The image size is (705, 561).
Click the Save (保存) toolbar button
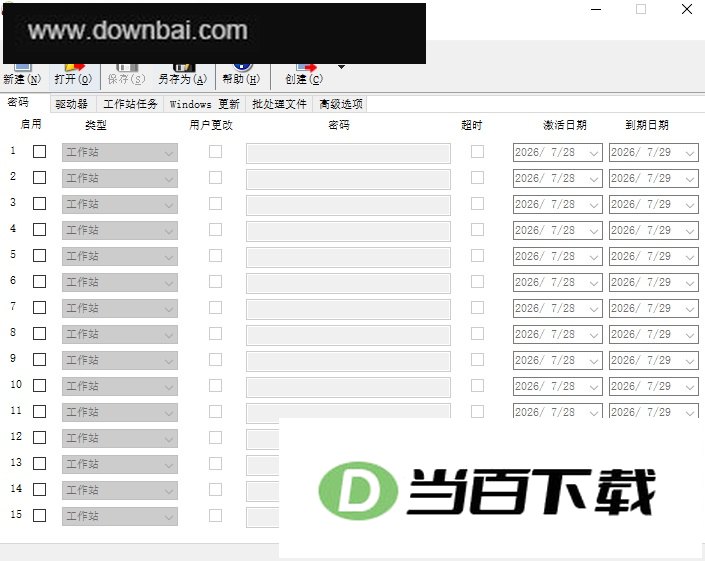[126, 76]
